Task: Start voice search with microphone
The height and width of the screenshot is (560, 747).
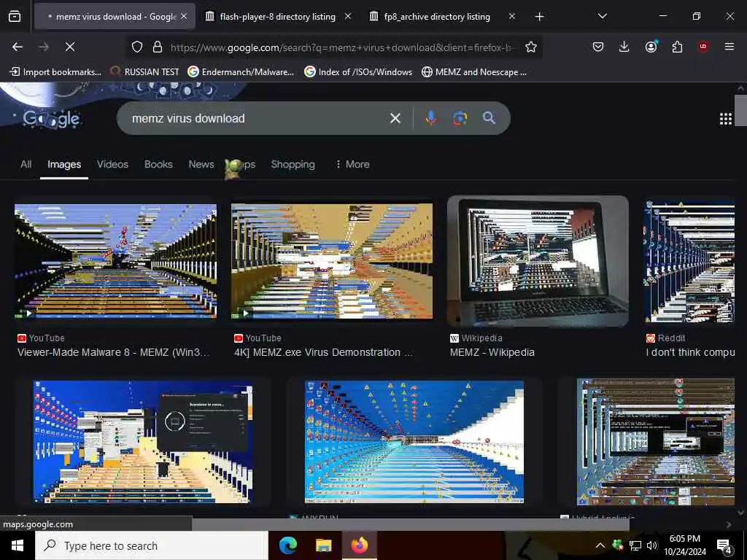Action: 430,118
